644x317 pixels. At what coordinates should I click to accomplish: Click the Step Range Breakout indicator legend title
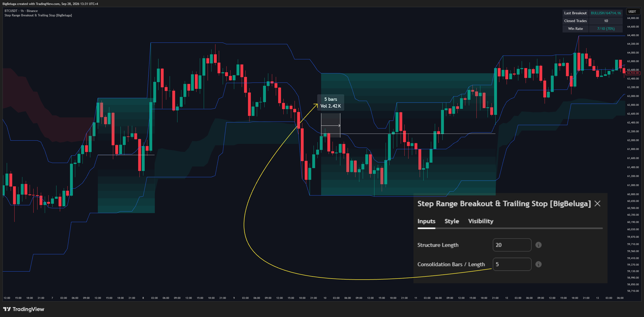pyautogui.click(x=38, y=15)
